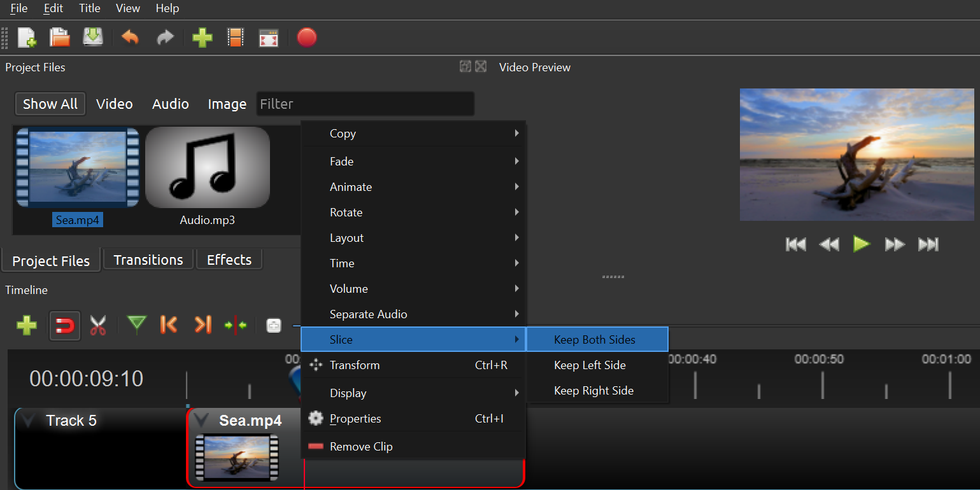Expand the Track 5 dropdown arrow
This screenshot has width=980, height=490.
click(28, 421)
